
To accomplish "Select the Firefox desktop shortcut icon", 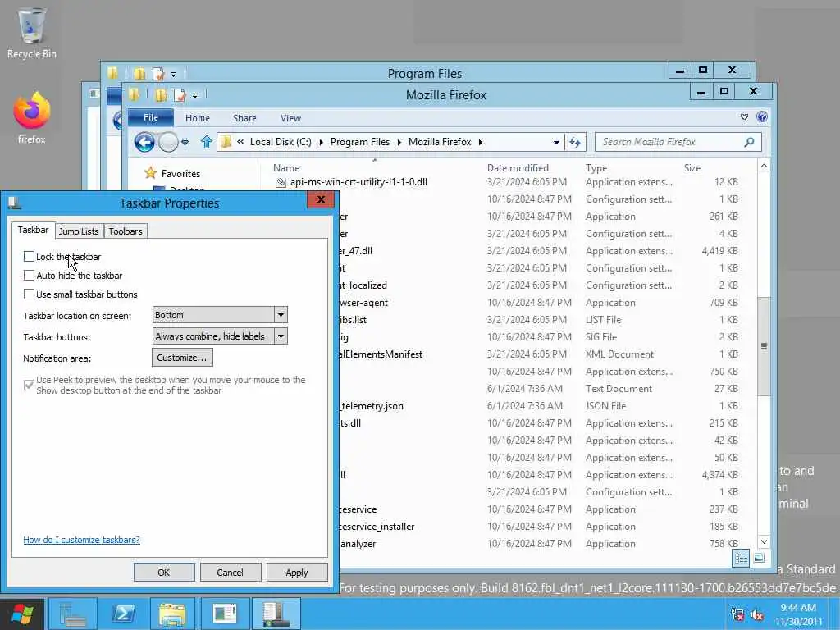I will click(x=32, y=118).
